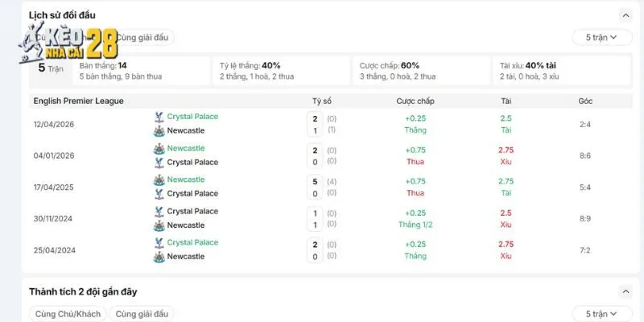Viewport: 644px width, 322px height.
Task: Toggle Cùng giải đấu filter in recent form section
Action: pyautogui.click(x=142, y=314)
